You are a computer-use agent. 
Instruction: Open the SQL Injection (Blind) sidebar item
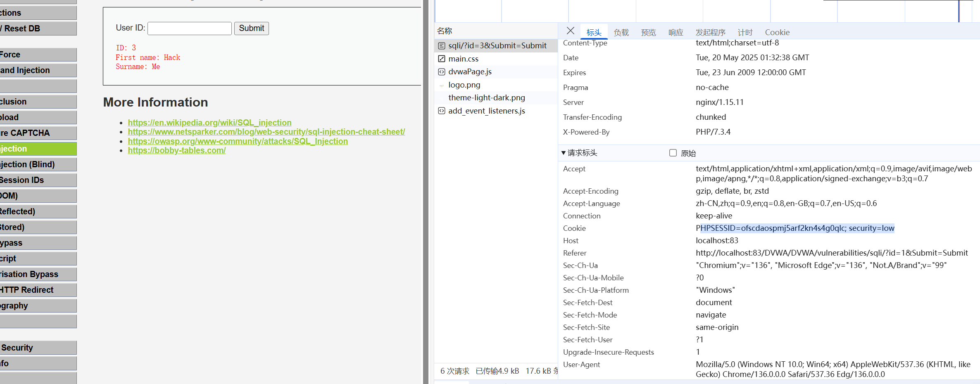click(x=37, y=164)
